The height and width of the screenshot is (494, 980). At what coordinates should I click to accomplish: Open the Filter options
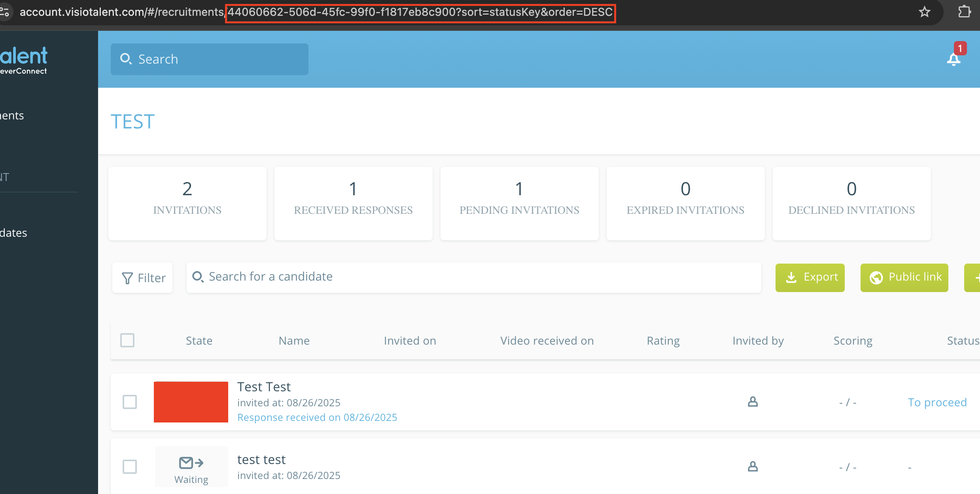143,278
